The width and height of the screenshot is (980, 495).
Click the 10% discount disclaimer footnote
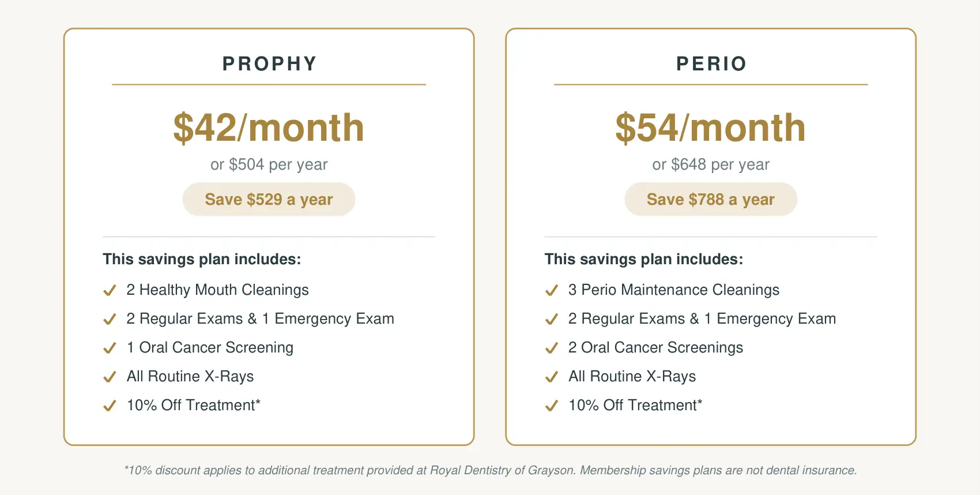[x=491, y=470]
